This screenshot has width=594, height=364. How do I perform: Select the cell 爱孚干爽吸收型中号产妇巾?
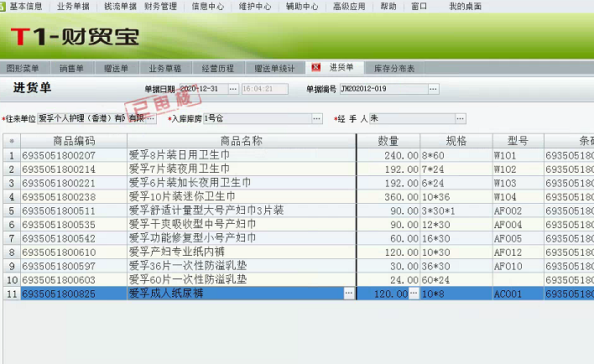coord(242,224)
